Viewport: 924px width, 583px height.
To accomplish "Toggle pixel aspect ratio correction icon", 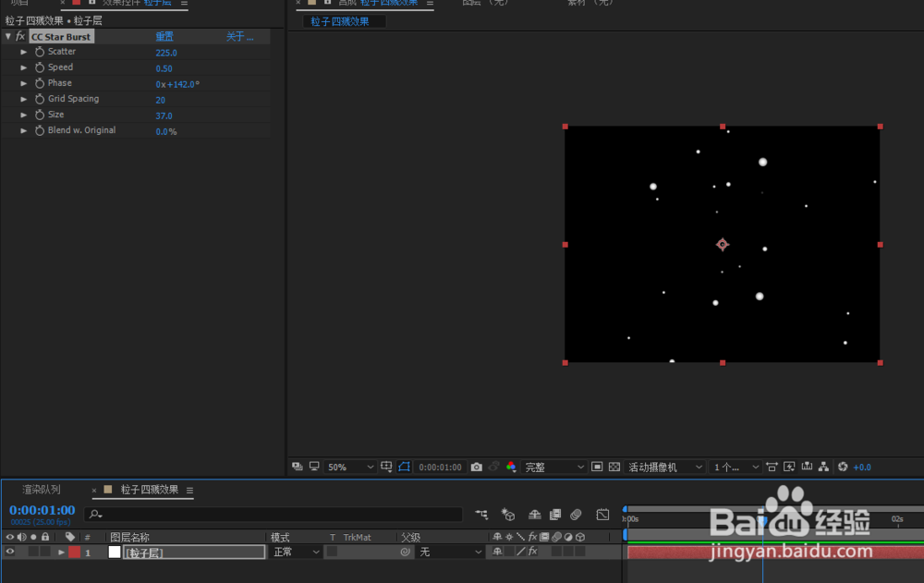I will pos(772,467).
